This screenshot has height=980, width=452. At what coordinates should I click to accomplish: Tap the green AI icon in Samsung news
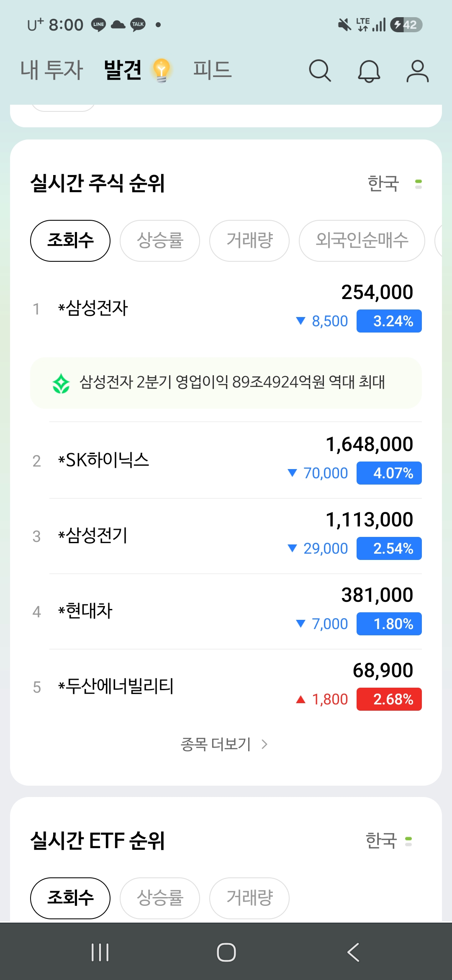(61, 383)
